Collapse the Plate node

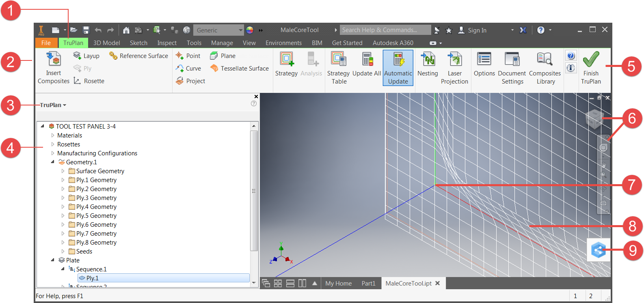tap(53, 260)
